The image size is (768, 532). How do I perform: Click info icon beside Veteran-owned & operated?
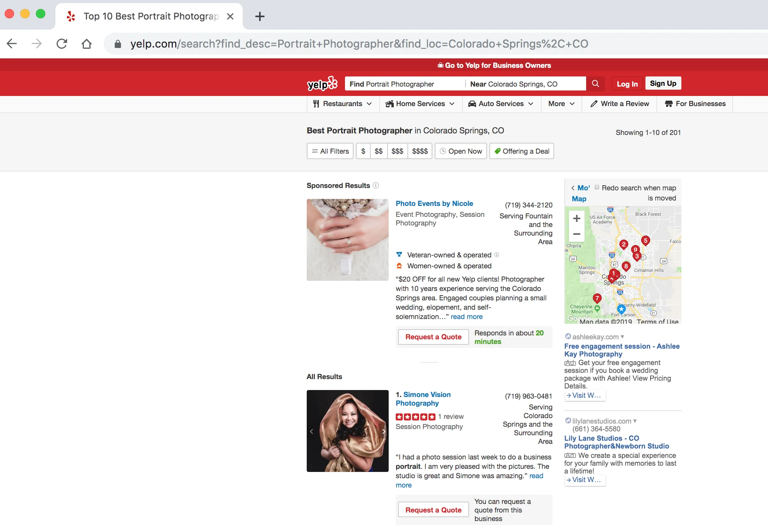tap(497, 255)
